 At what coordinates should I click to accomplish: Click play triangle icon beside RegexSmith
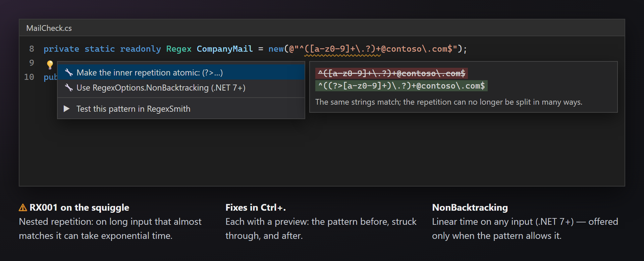click(x=67, y=109)
